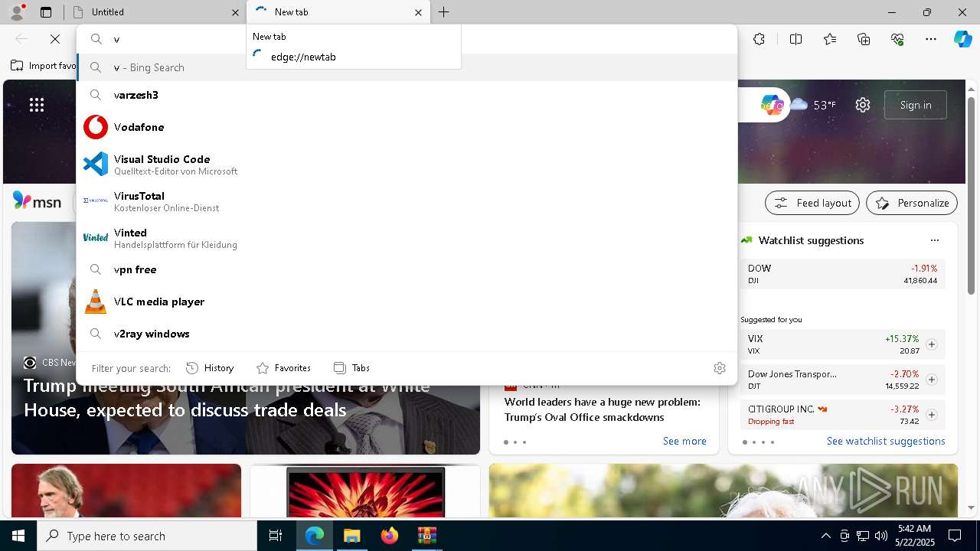Open Browser essentials heart icon
The image size is (980, 551).
(897, 39)
